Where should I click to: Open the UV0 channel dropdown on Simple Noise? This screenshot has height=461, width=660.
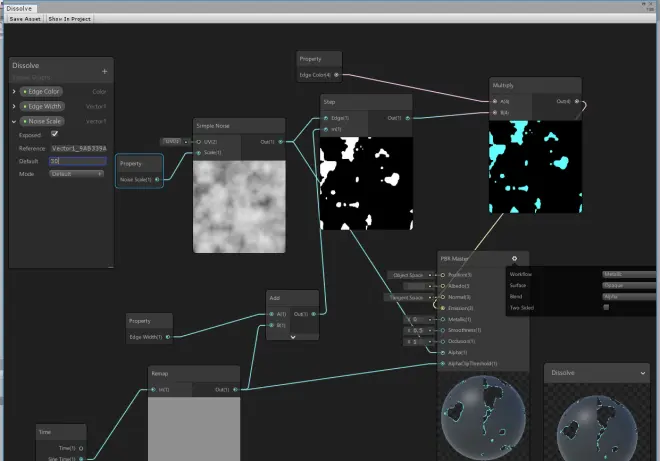point(172,141)
